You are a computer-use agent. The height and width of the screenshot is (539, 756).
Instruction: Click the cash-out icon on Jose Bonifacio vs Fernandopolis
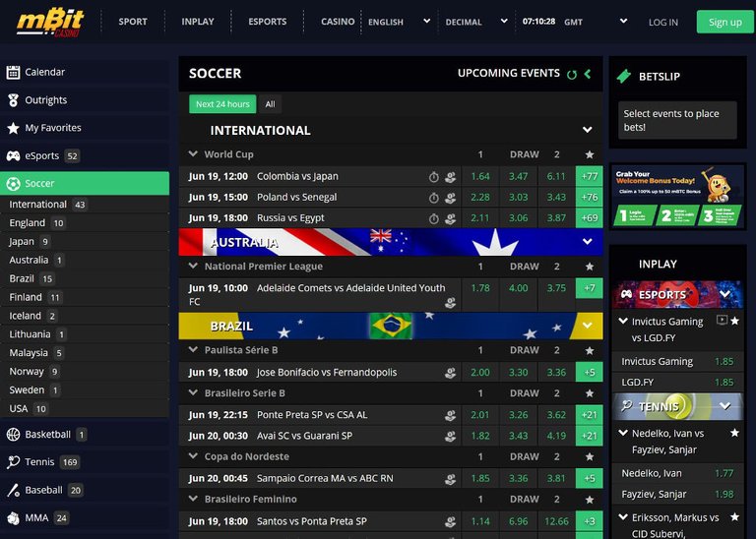coord(450,373)
